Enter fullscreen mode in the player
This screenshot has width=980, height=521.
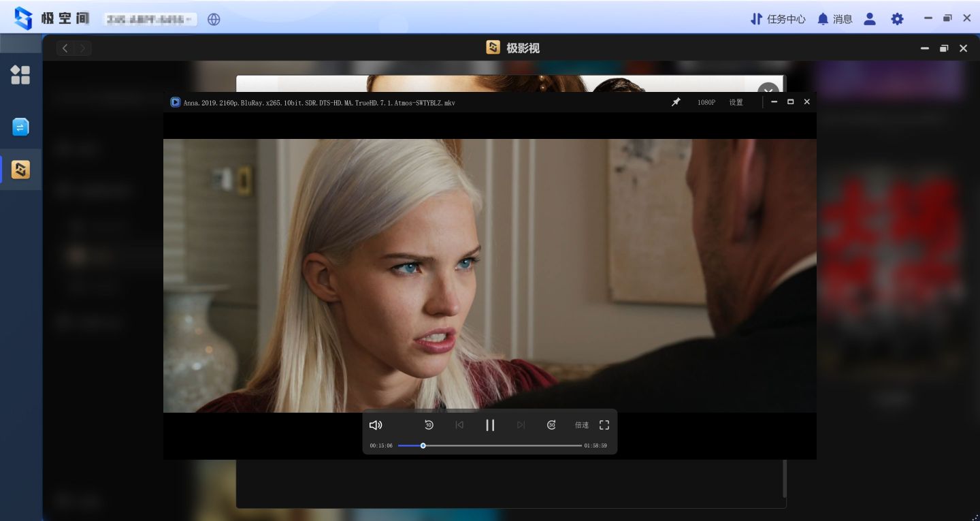click(604, 425)
